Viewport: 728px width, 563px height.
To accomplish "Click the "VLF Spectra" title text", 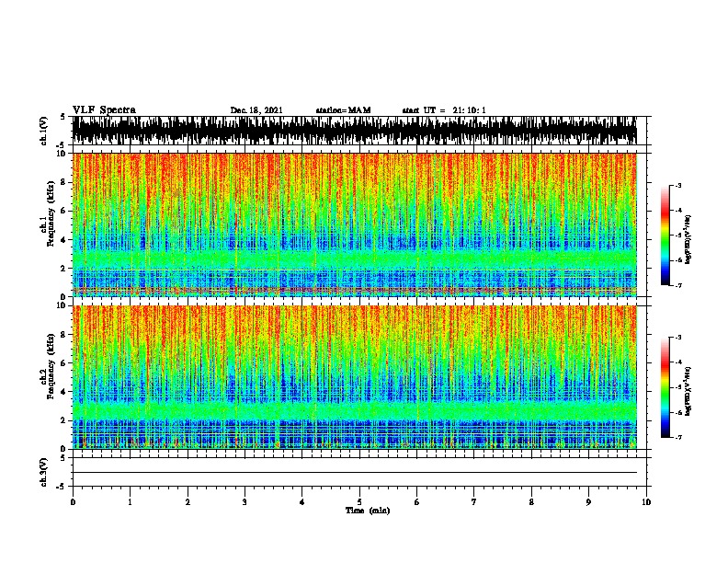I will (104, 110).
